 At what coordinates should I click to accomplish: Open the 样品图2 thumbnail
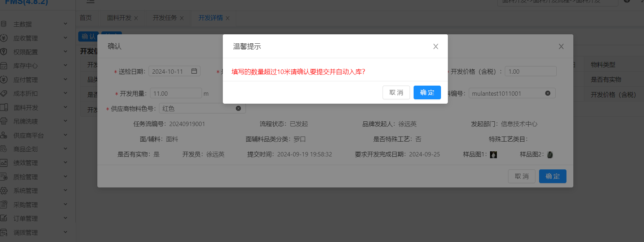pyautogui.click(x=550, y=155)
